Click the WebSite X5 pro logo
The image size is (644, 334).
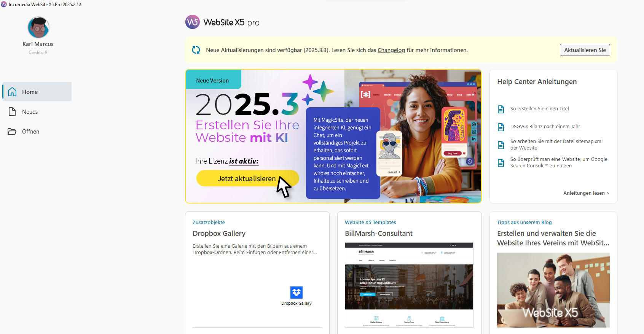point(222,22)
